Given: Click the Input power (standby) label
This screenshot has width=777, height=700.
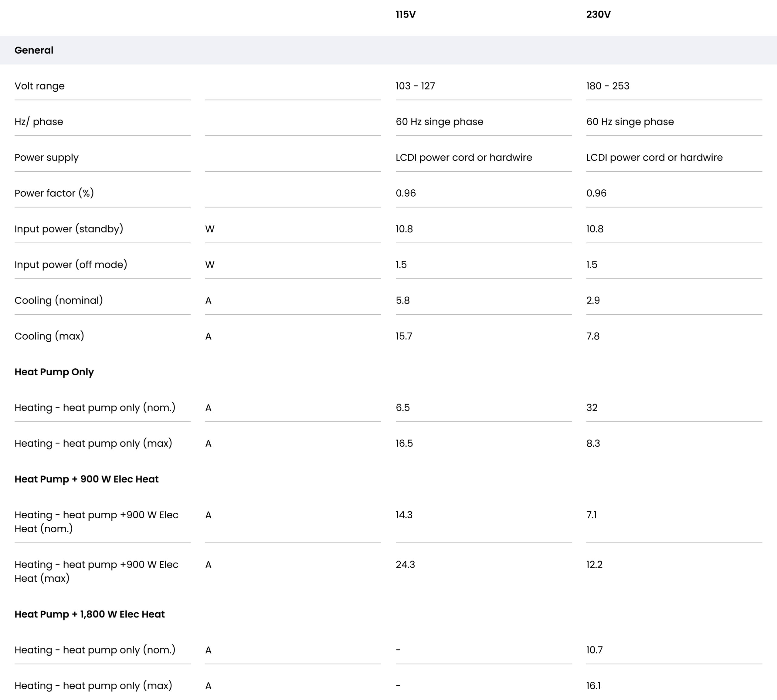Looking at the screenshot, I should tap(69, 229).
